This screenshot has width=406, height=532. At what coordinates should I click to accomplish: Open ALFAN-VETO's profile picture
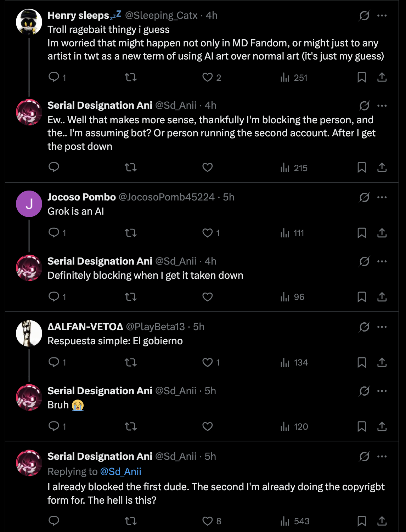click(x=29, y=333)
